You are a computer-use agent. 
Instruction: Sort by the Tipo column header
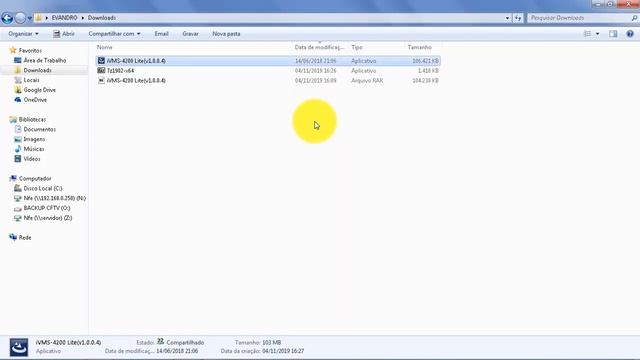point(357,47)
